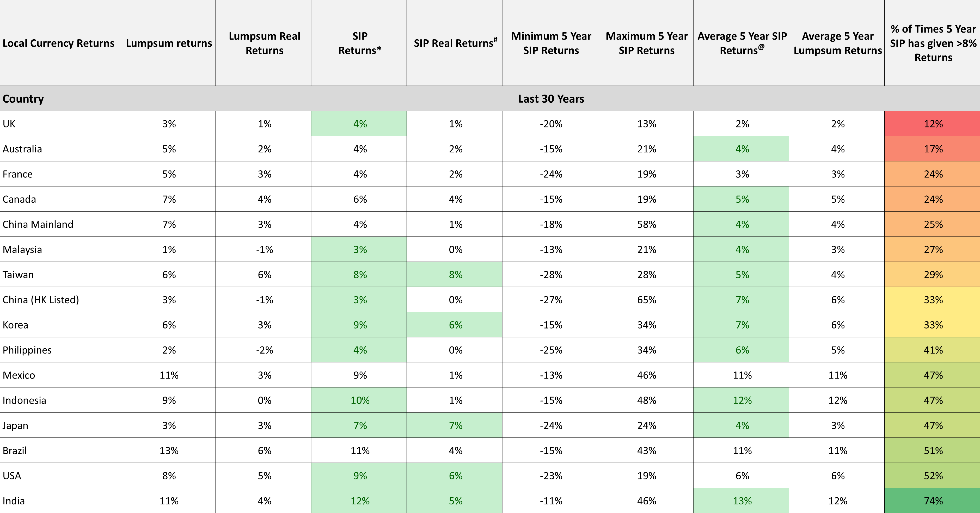Select Indonesia's 10% SIP Returns cell

click(x=359, y=400)
